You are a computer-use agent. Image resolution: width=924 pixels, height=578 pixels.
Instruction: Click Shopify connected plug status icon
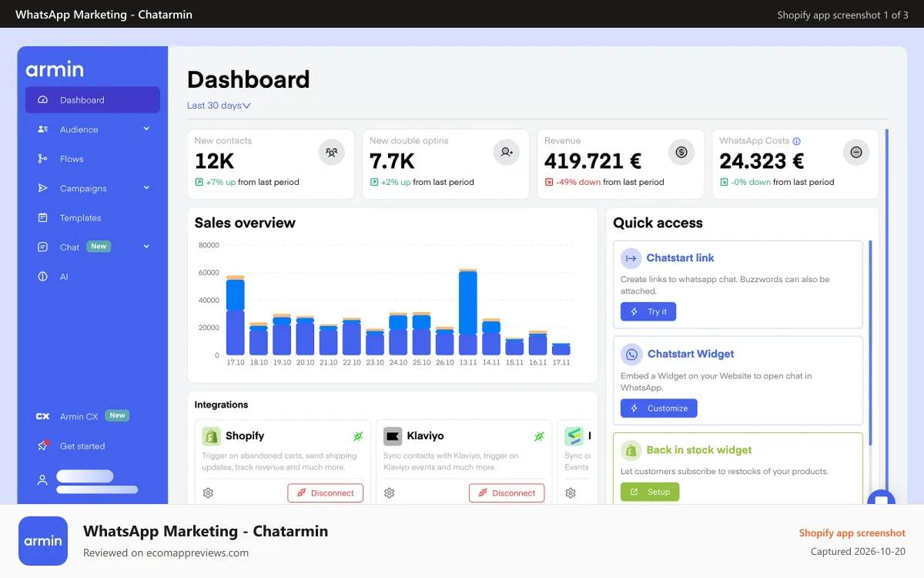358,436
